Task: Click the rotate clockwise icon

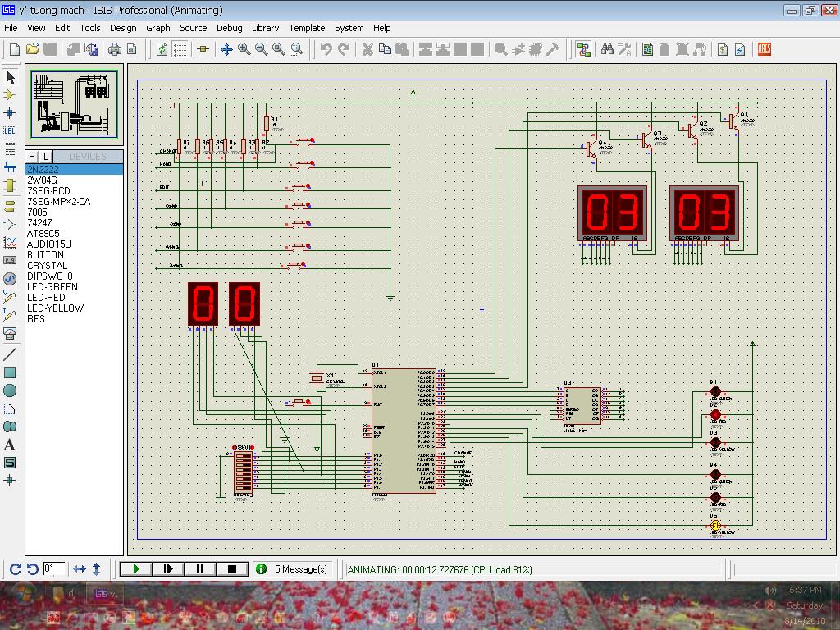Action: coord(15,568)
